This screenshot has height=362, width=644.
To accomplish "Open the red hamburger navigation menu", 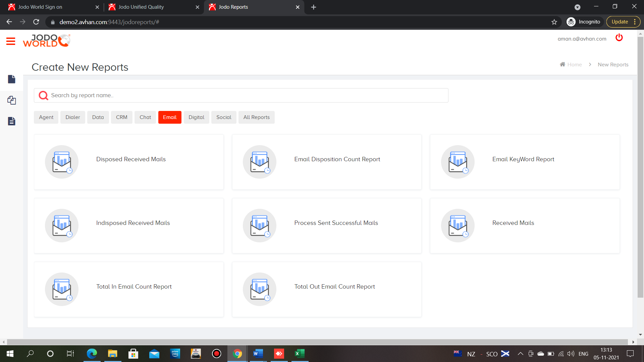I will pyautogui.click(x=10, y=41).
